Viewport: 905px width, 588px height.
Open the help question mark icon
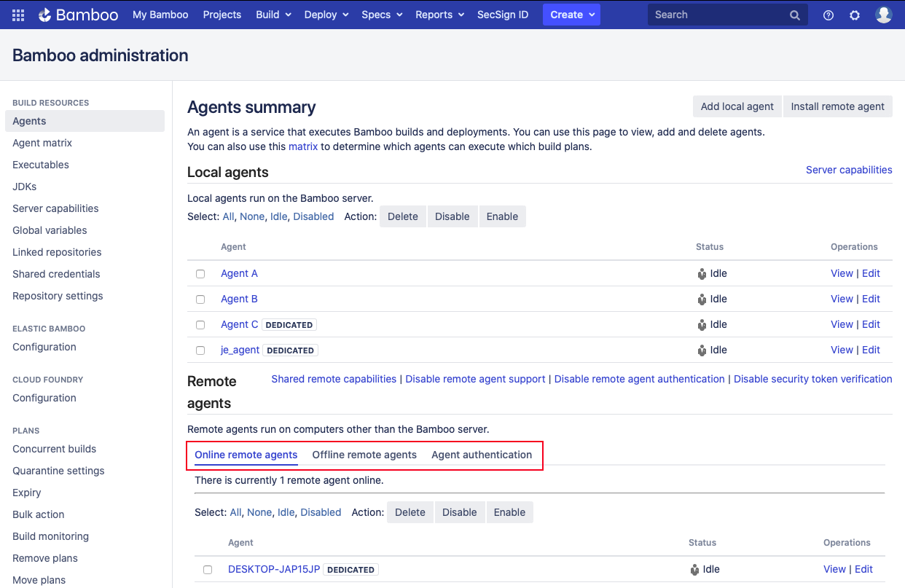click(x=828, y=14)
